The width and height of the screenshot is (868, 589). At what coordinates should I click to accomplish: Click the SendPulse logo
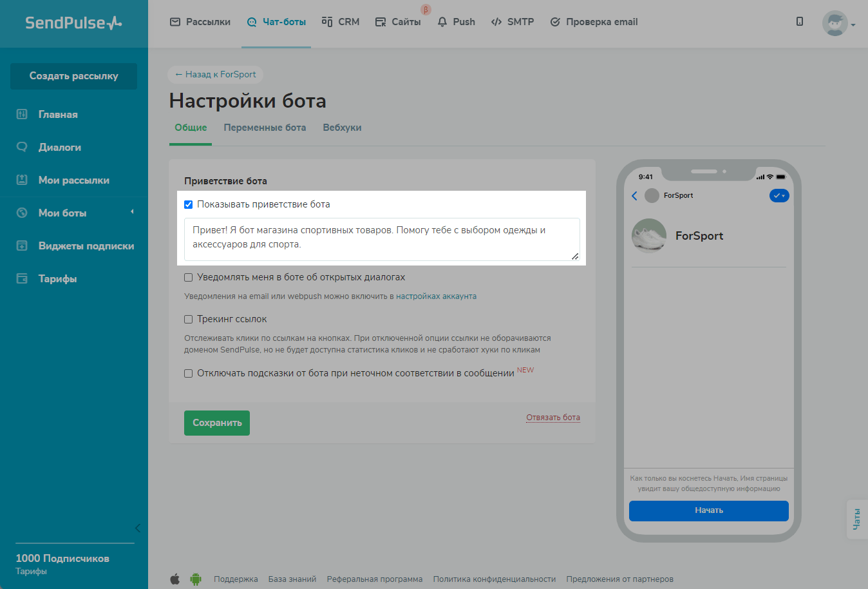pyautogui.click(x=73, y=23)
